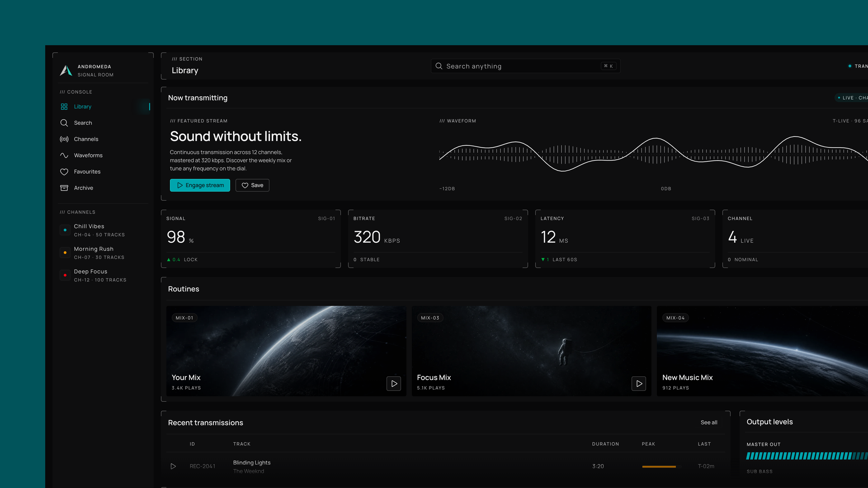Open the Deep Focus channel
The image size is (868, 488).
[x=104, y=275]
